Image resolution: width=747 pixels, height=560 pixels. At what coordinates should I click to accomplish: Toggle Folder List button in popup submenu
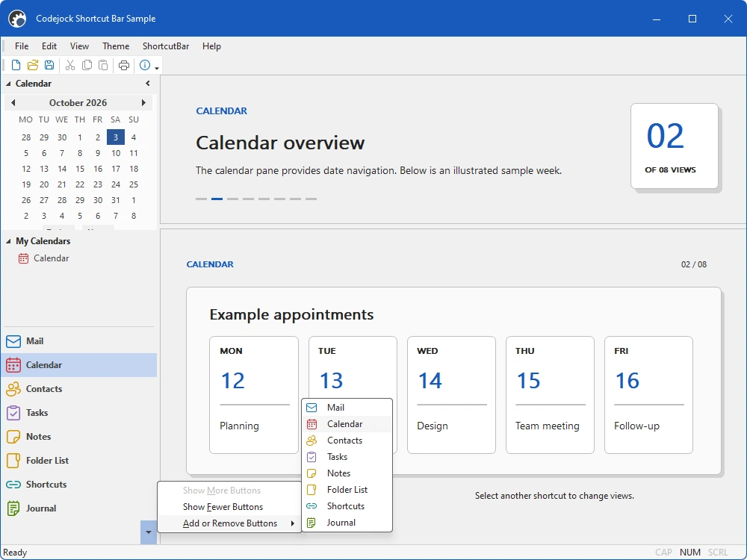tap(347, 490)
